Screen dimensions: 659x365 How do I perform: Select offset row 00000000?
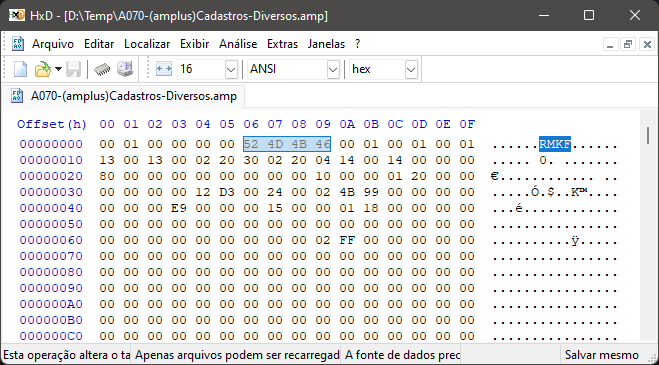51,144
